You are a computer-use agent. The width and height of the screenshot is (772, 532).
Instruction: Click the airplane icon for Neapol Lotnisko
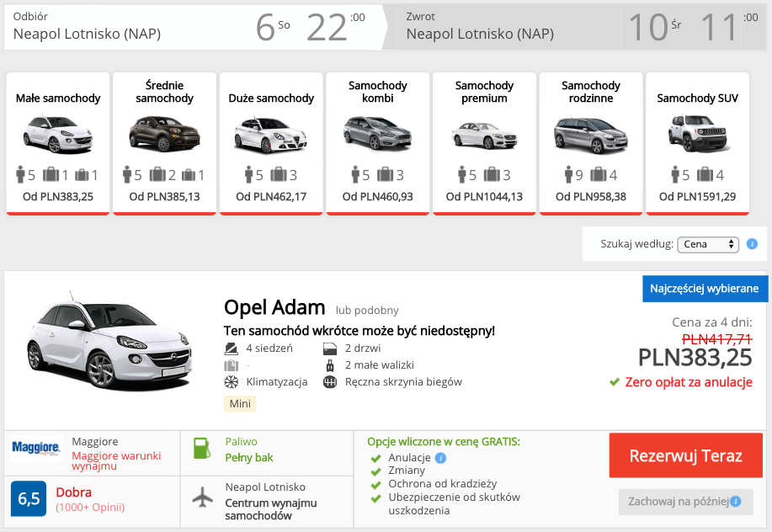[202, 497]
